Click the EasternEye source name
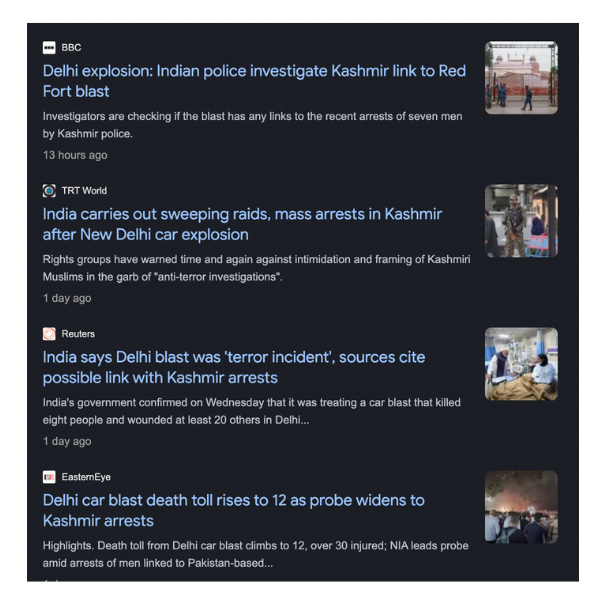The height and width of the screenshot is (600, 600). [x=86, y=477]
